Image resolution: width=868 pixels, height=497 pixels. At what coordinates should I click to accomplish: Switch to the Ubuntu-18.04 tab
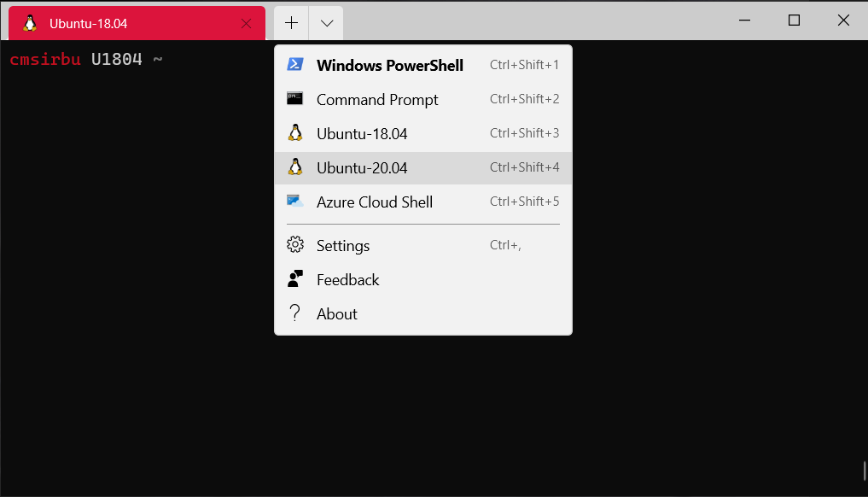click(x=137, y=23)
